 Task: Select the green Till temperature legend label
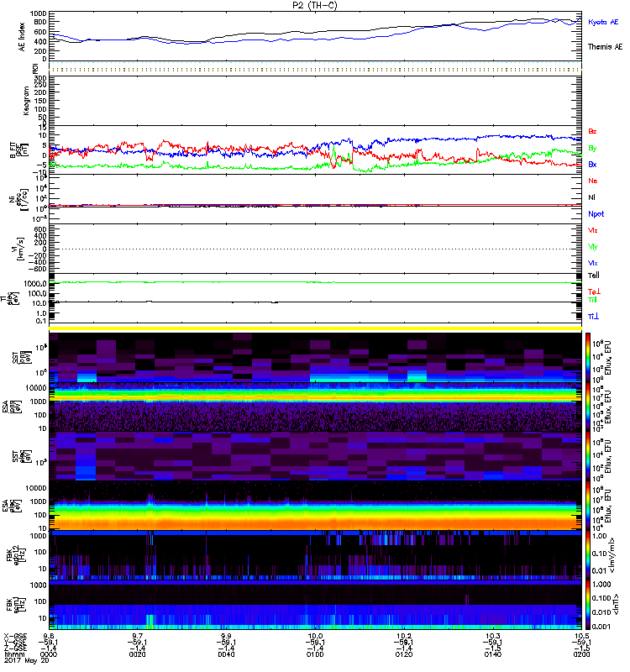592,300
